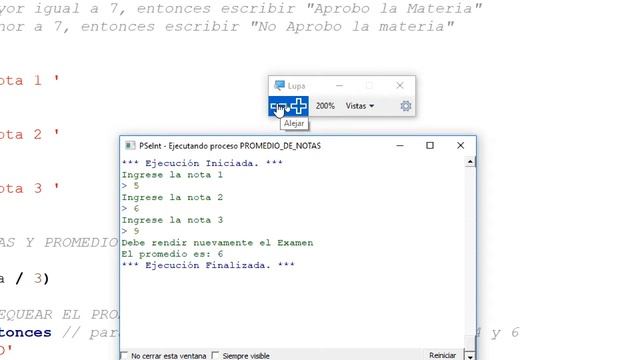This screenshot has width=640, height=360.
Task: Click the 'Ejecución Finalizada' line
Action: coord(208,265)
